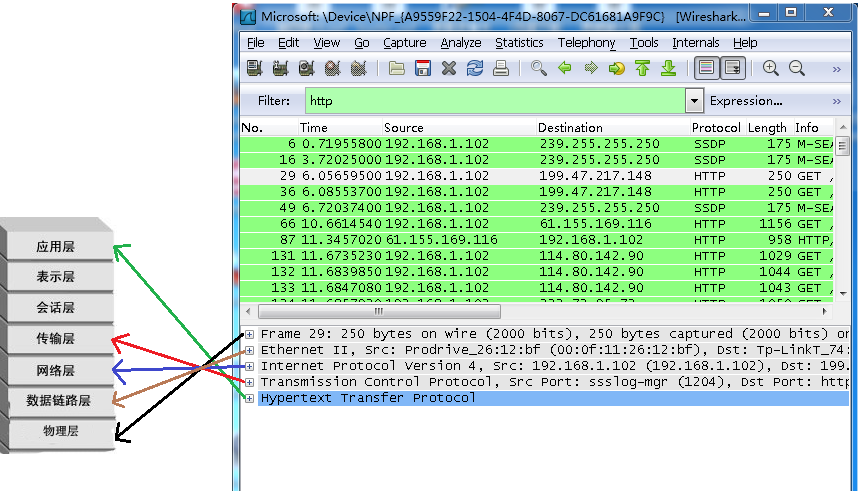Select packet 29 HTTP GET row
Image resolution: width=858 pixels, height=493 pixels.
[x=537, y=176]
